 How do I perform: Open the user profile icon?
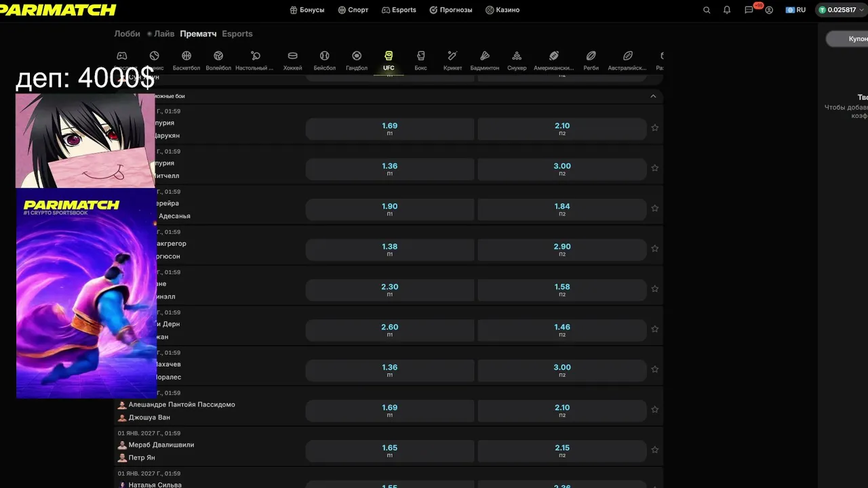769,10
